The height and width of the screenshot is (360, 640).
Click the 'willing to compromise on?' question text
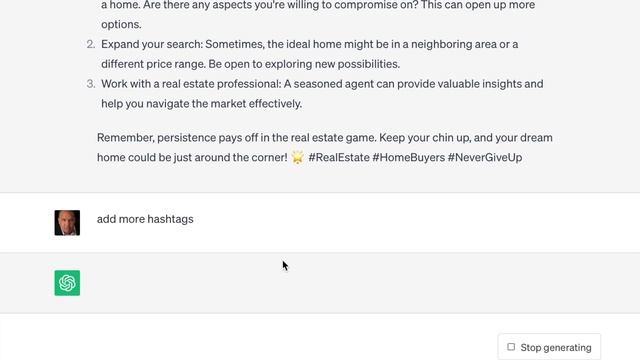[x=354, y=5]
